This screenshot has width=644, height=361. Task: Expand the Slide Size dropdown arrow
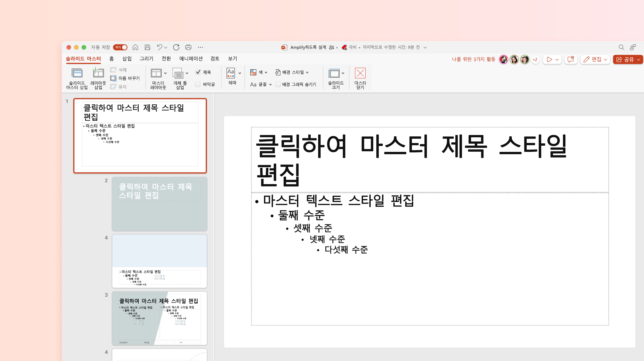point(343,73)
